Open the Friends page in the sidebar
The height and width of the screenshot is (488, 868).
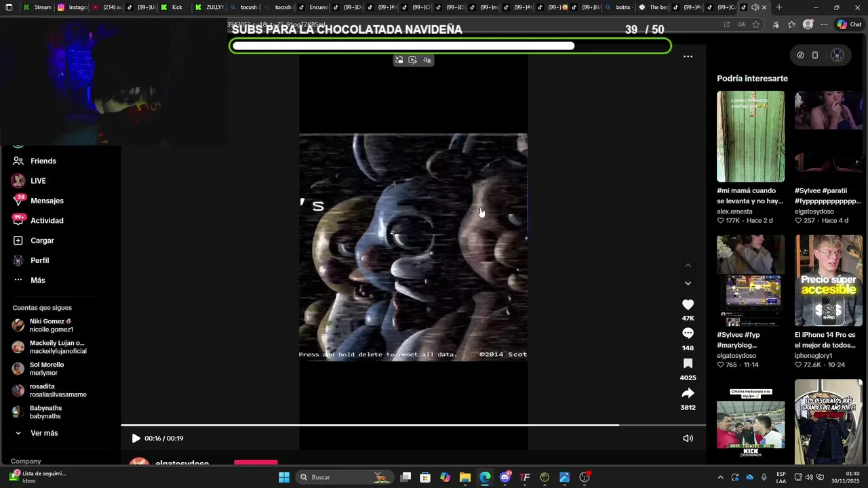(34, 161)
